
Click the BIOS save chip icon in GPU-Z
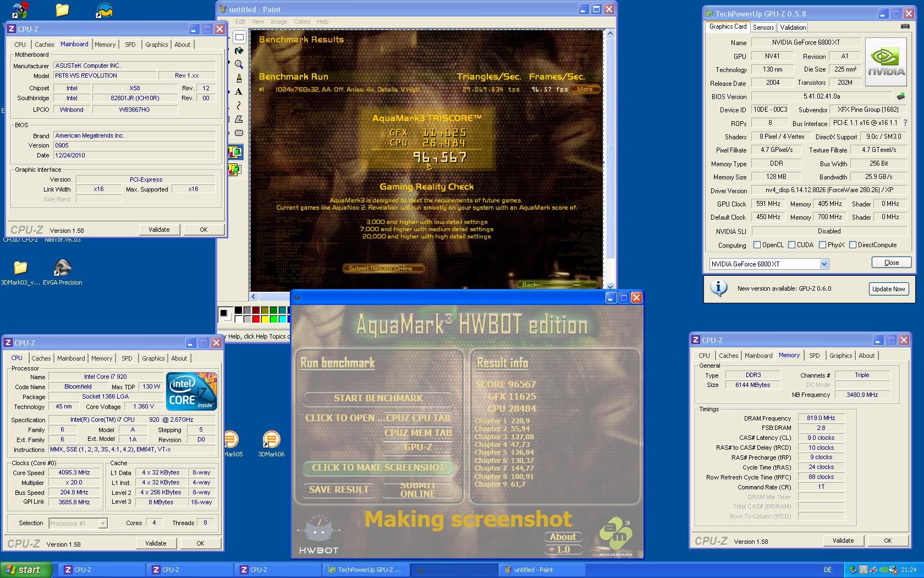point(900,96)
